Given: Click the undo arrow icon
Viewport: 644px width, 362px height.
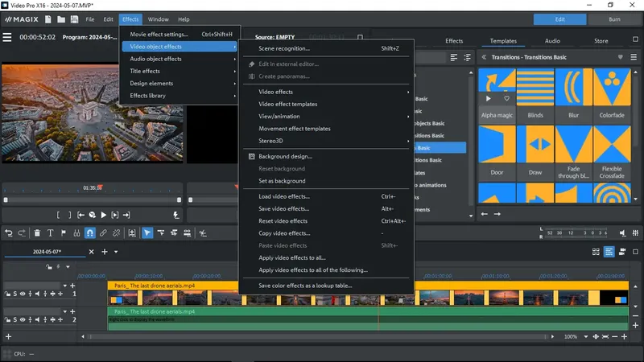Looking at the screenshot, I should tap(9, 233).
